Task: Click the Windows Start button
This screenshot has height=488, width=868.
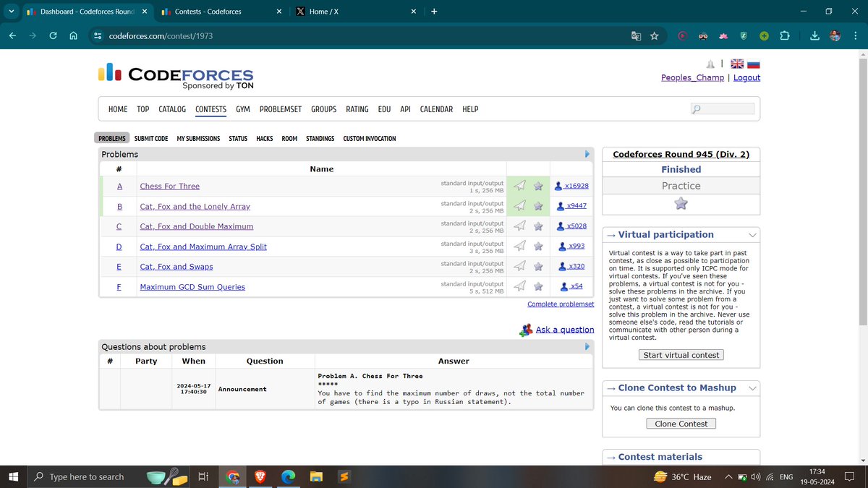Action: 13,476
